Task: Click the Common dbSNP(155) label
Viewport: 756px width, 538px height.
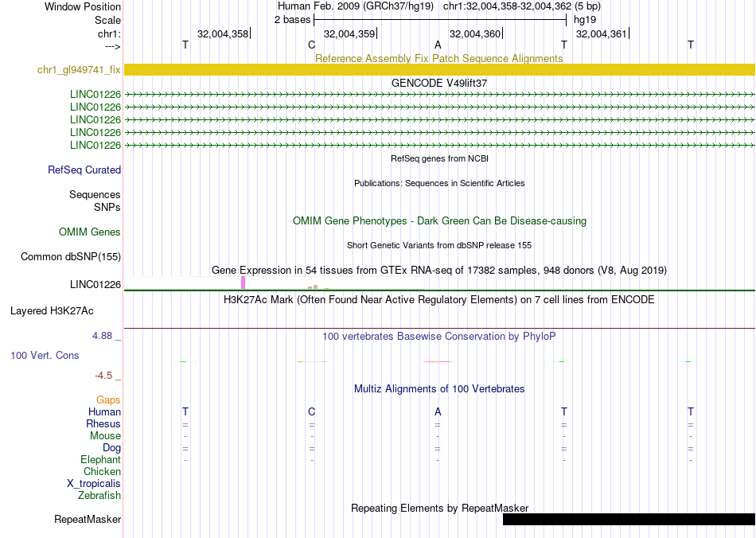Action: click(70, 257)
